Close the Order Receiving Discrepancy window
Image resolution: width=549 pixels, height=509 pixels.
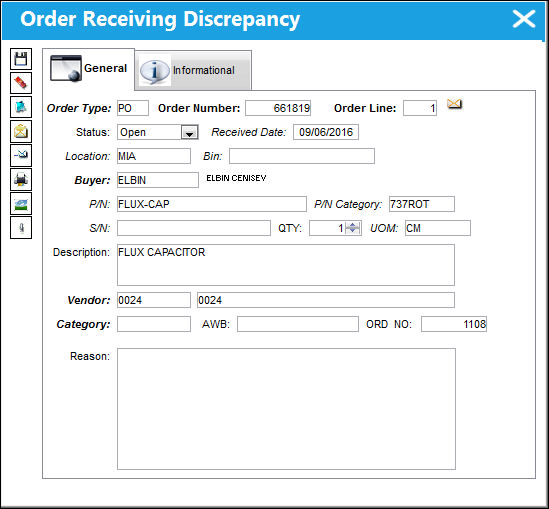coord(523,19)
